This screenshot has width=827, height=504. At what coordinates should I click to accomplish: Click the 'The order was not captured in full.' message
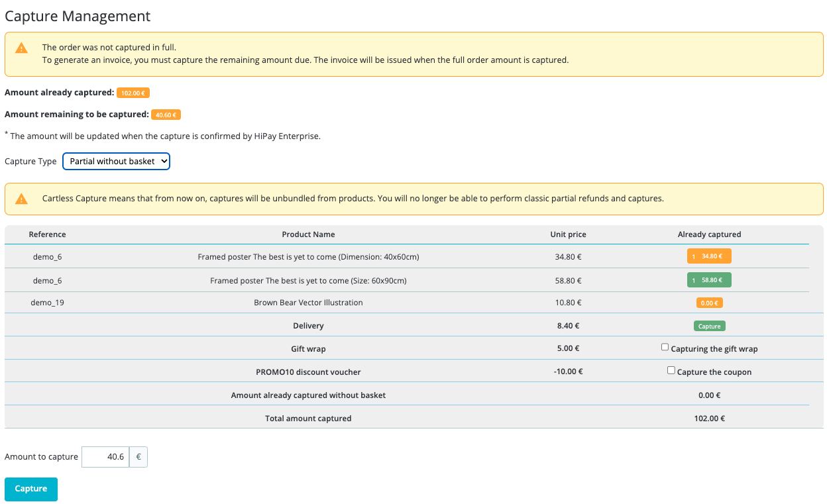(x=109, y=48)
